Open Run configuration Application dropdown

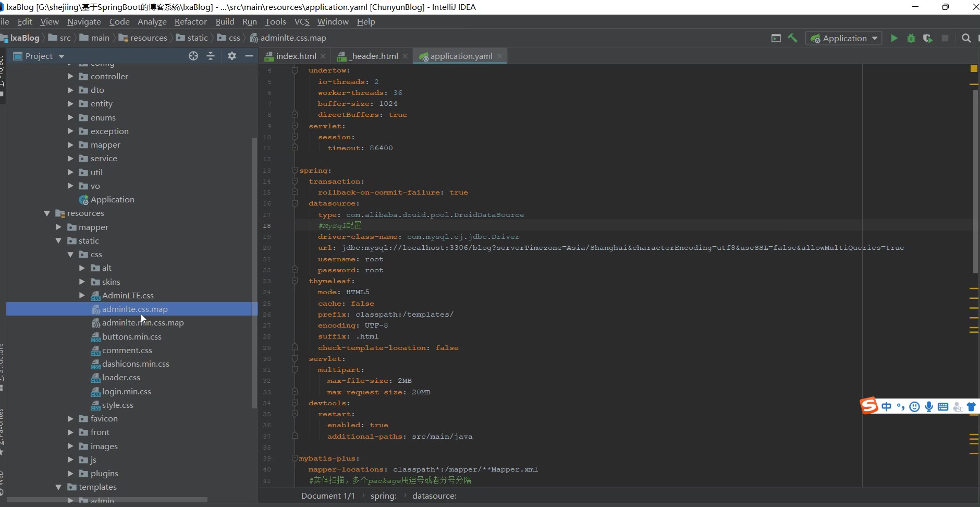click(x=844, y=38)
